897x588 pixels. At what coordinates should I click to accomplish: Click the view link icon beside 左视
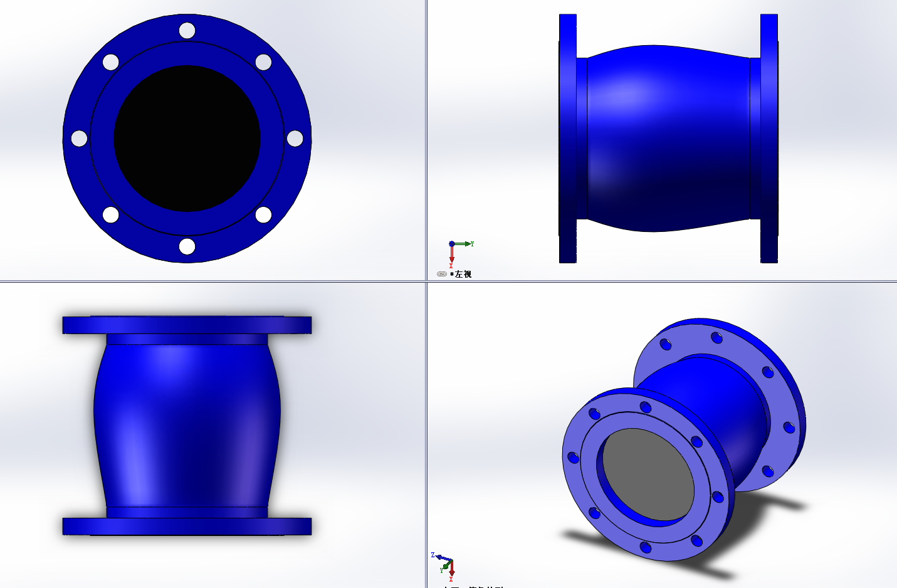coord(441,274)
